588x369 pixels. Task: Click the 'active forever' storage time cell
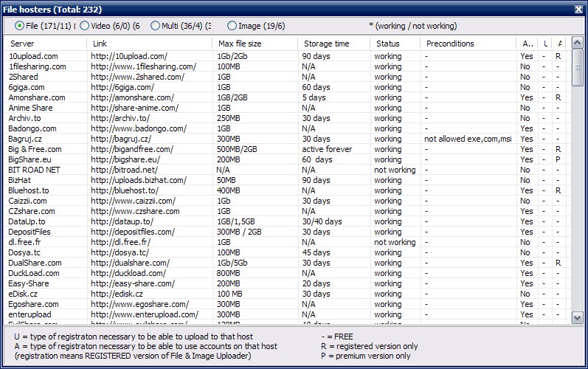[327, 149]
